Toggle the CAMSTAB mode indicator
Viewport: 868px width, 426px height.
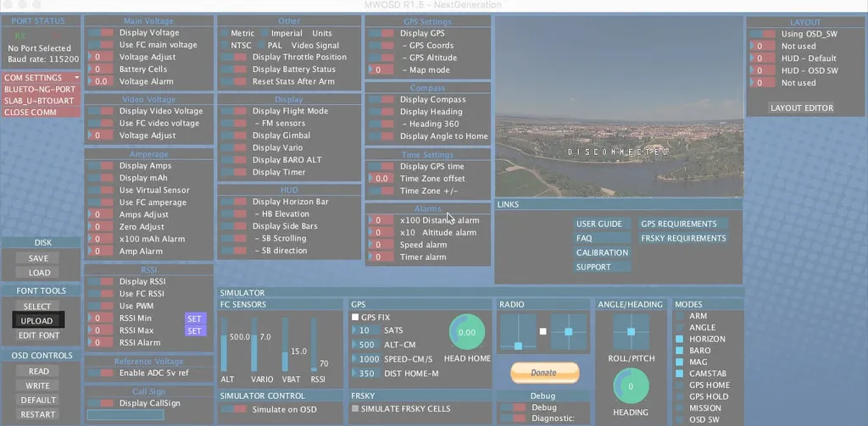coord(680,373)
